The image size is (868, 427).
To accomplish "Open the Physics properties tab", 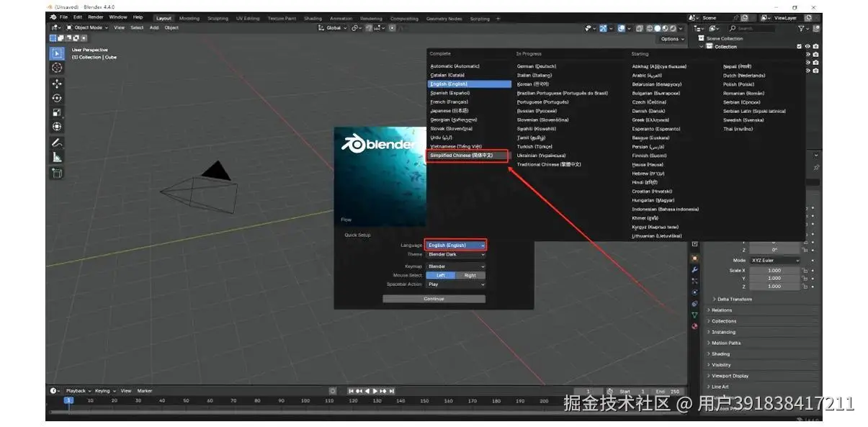I will tap(694, 292).
